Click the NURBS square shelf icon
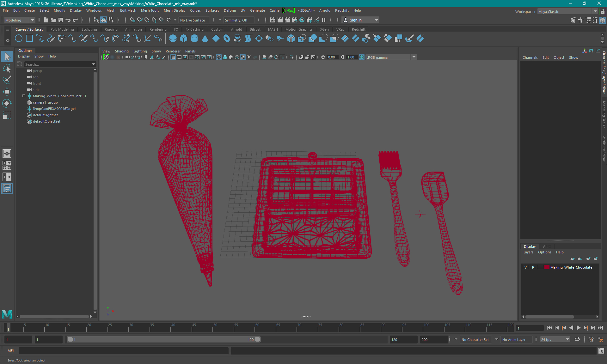This screenshot has height=364, width=607. [x=29, y=39]
